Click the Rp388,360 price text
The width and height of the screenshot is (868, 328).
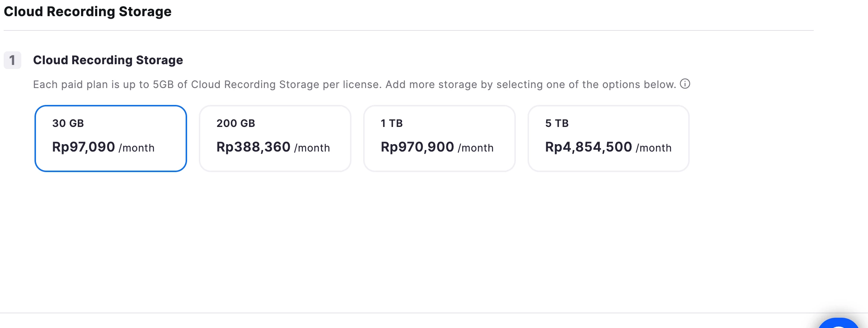pyautogui.click(x=254, y=147)
